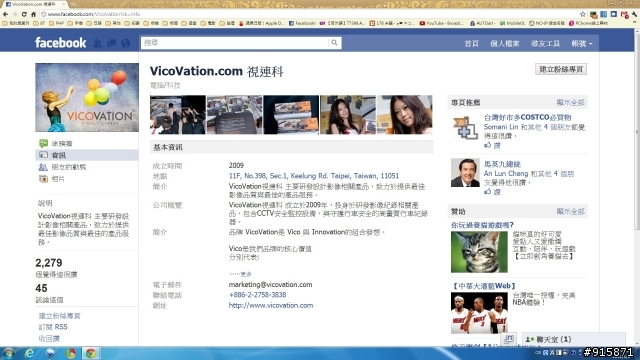
Task: Click the 建立粉絲專頁 button
Action: coord(561,69)
